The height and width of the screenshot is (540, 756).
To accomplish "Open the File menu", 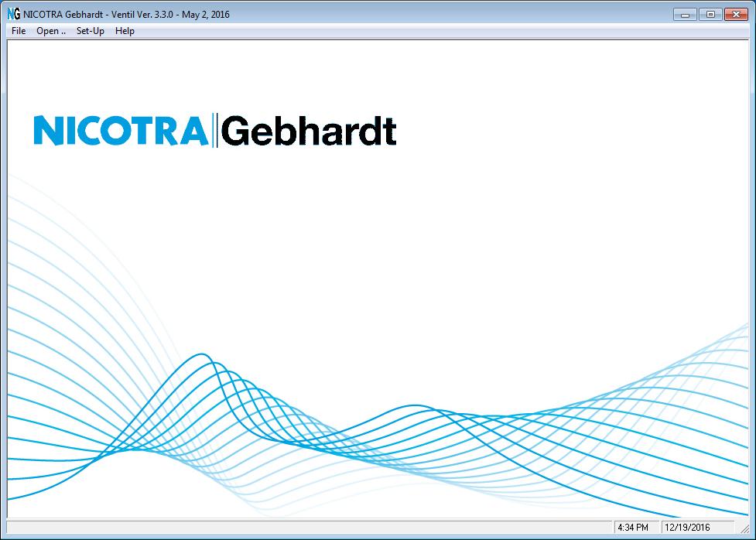I will [x=19, y=31].
